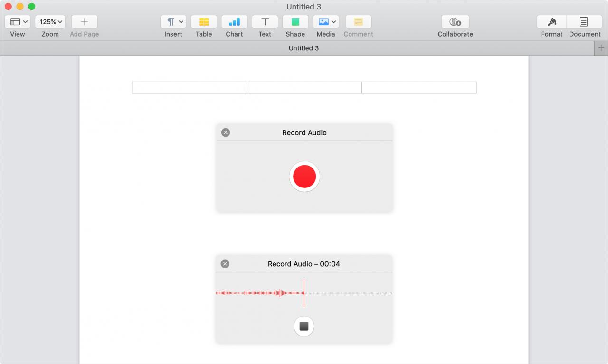This screenshot has width=608, height=364.
Task: Open the 125% Zoom dropdown
Action: [50, 22]
